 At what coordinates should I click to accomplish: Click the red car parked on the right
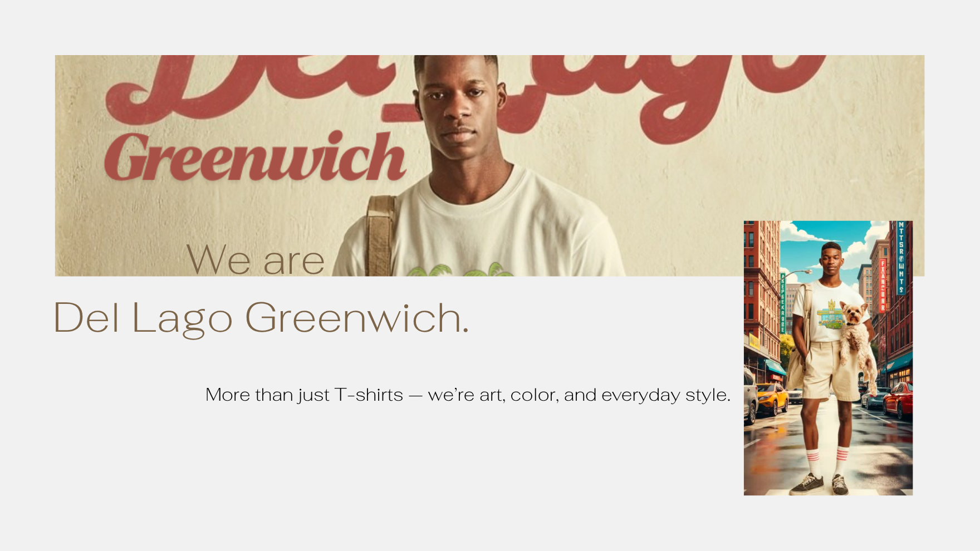tap(898, 400)
